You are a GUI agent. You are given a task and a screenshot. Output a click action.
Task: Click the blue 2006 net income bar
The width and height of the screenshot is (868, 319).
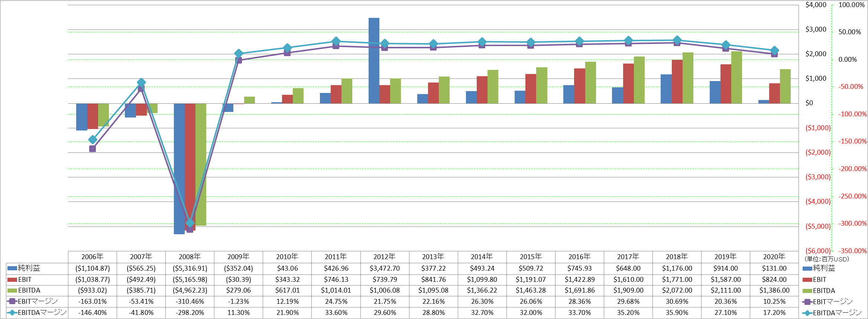click(x=82, y=117)
